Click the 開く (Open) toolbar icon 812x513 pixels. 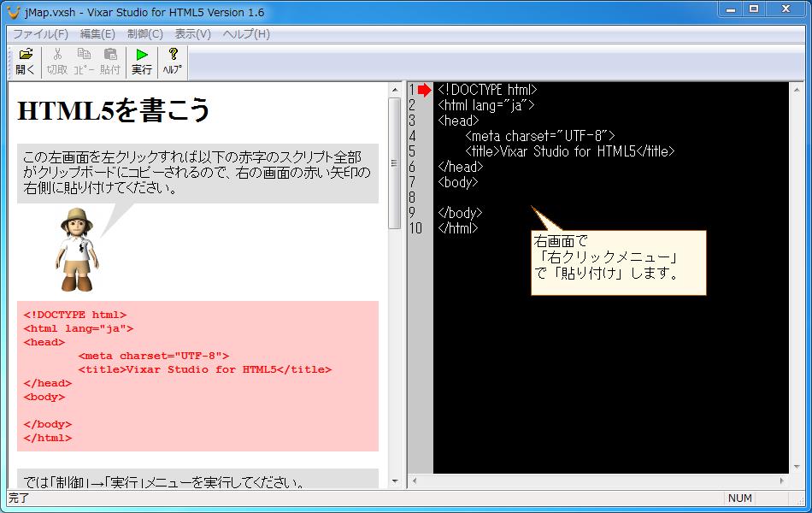click(25, 60)
